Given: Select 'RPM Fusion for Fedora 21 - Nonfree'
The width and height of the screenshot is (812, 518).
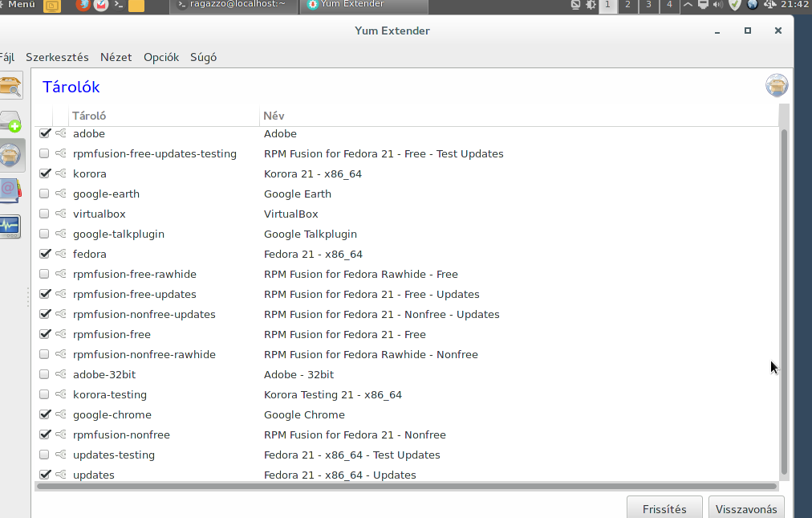Looking at the screenshot, I should pos(355,434).
